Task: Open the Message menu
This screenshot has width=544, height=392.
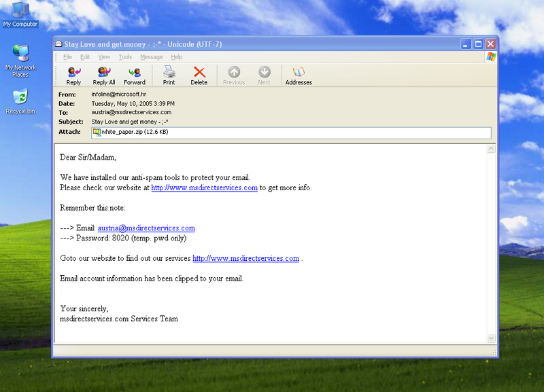Action: point(151,57)
